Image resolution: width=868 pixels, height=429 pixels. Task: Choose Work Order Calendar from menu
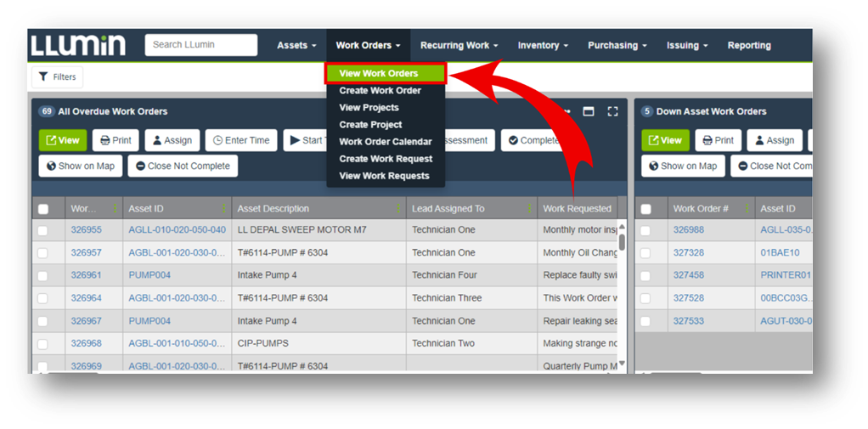[x=385, y=142]
